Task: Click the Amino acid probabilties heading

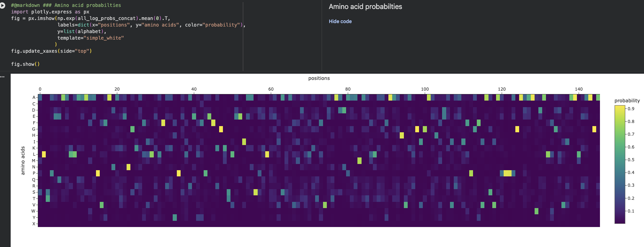Action: tap(365, 7)
